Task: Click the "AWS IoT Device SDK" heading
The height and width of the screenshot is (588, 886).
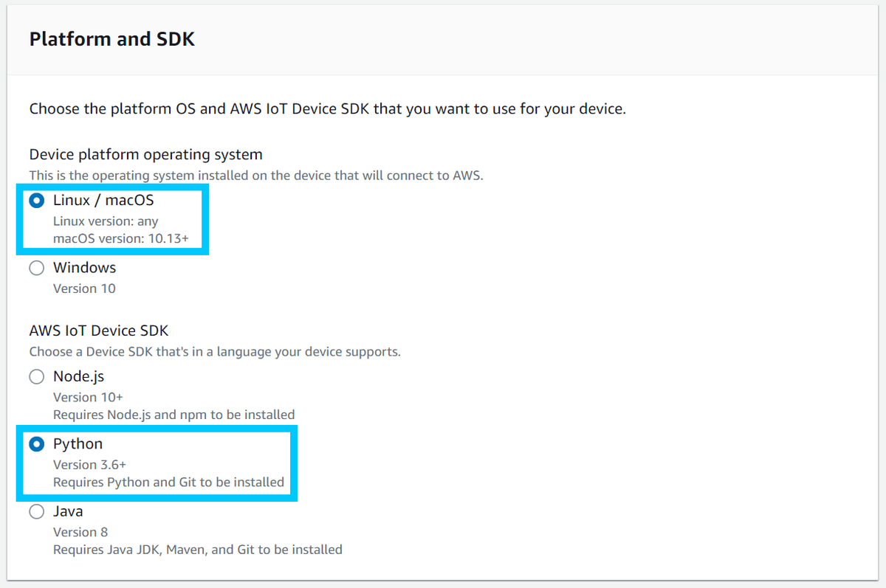Action: coord(98,331)
